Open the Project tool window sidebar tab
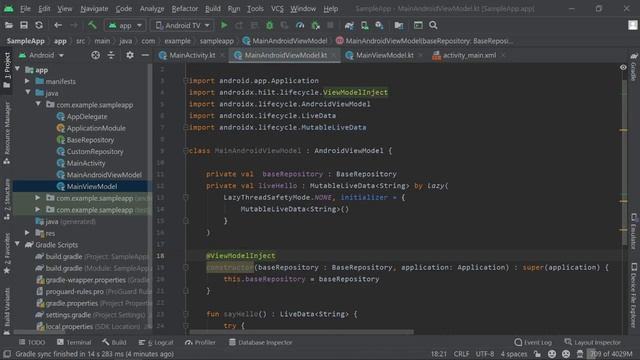 pos(7,69)
